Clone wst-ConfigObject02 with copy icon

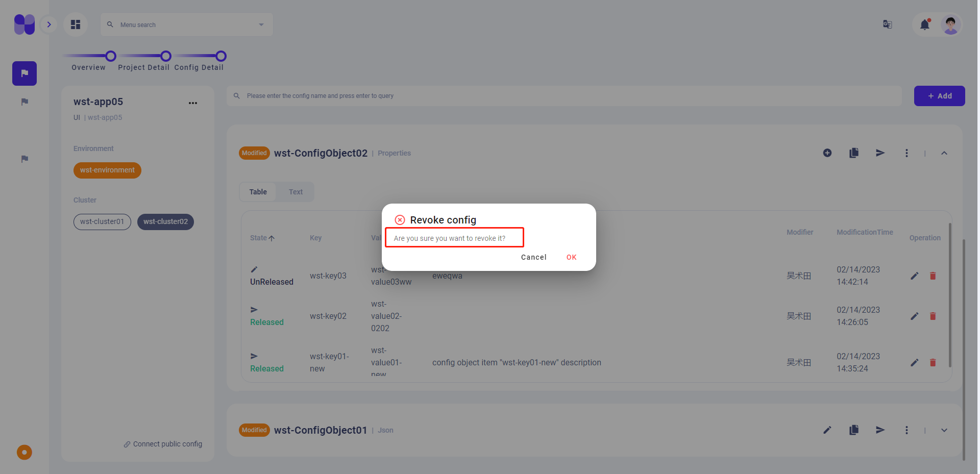coord(854,153)
